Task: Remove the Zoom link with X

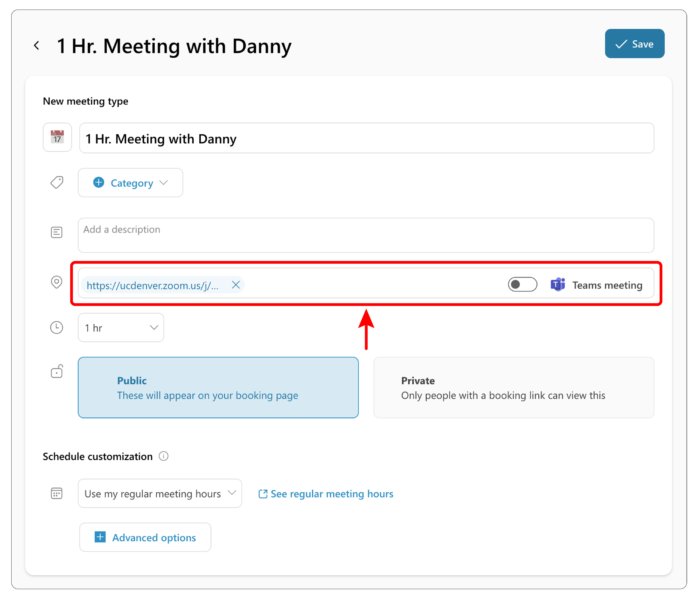Action: tap(236, 285)
